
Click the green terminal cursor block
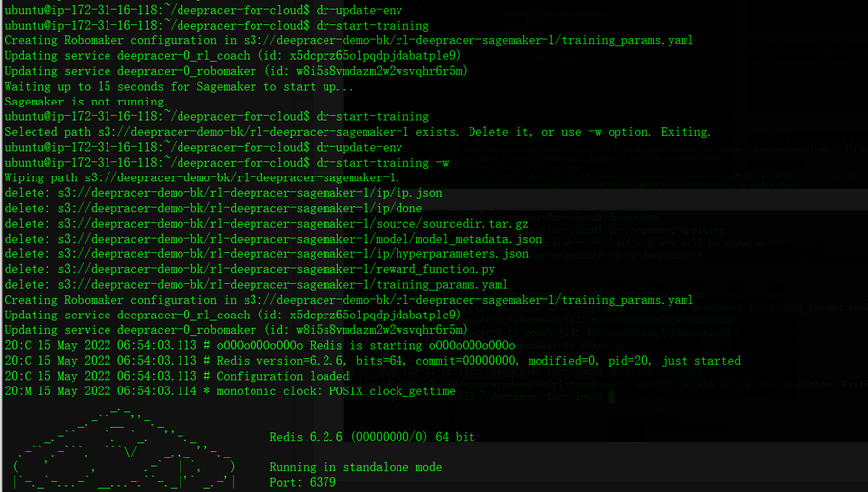(613, 397)
